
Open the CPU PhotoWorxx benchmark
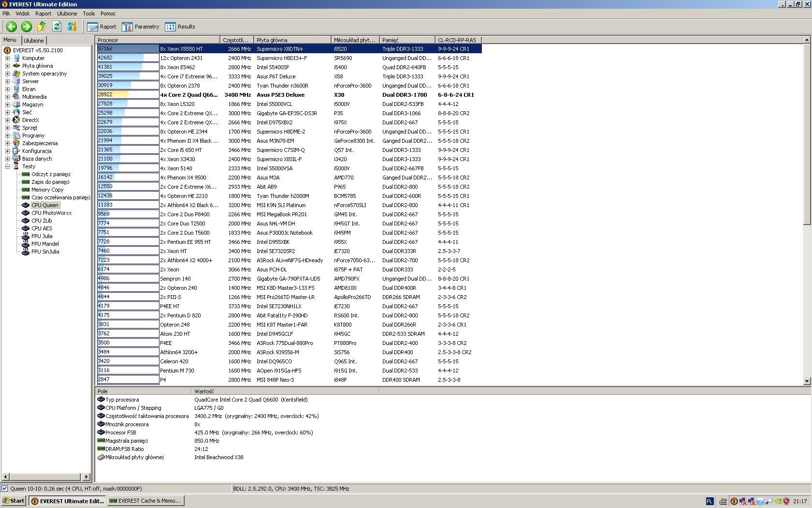51,213
